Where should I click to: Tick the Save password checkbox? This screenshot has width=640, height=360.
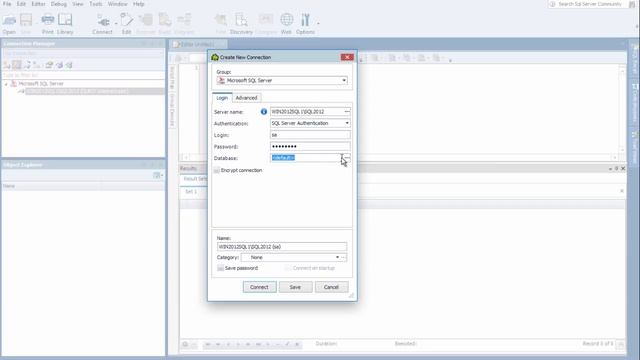click(x=220, y=268)
